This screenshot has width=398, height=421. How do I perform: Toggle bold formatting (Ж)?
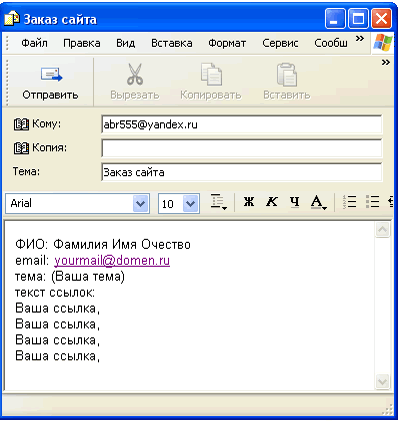(x=249, y=202)
